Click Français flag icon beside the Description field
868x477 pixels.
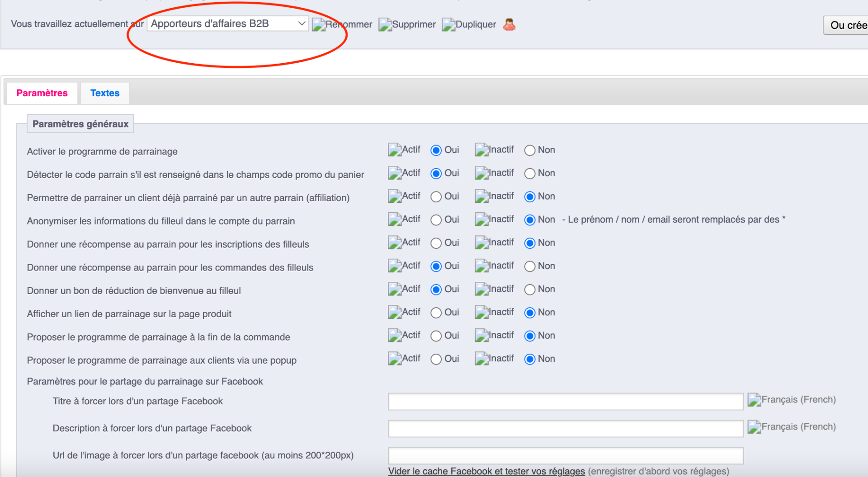[755, 427]
